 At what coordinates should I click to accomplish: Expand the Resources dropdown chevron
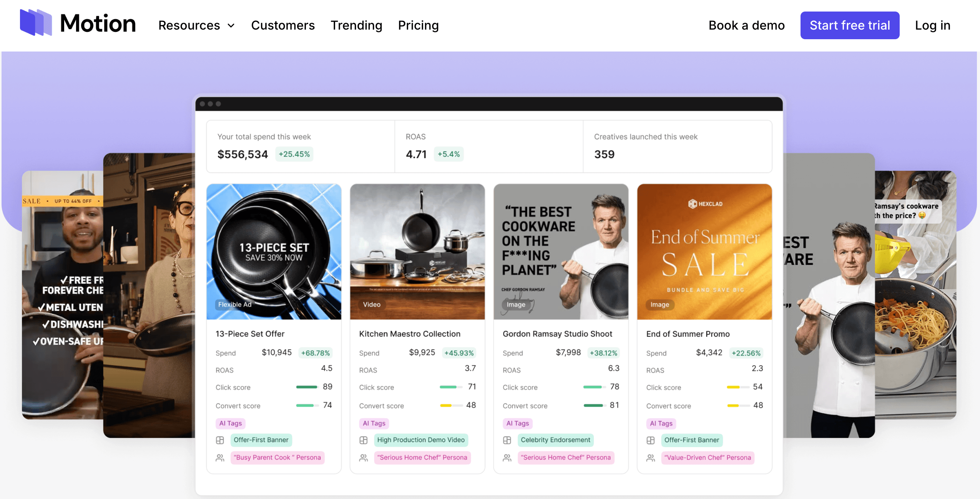pyautogui.click(x=231, y=26)
